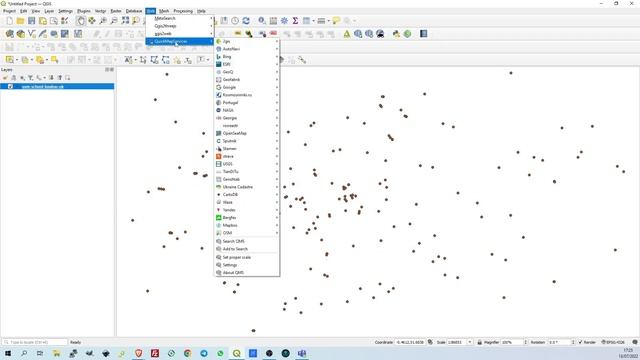
Task: Click the Zoom Full extent icon
Action: coord(125,21)
